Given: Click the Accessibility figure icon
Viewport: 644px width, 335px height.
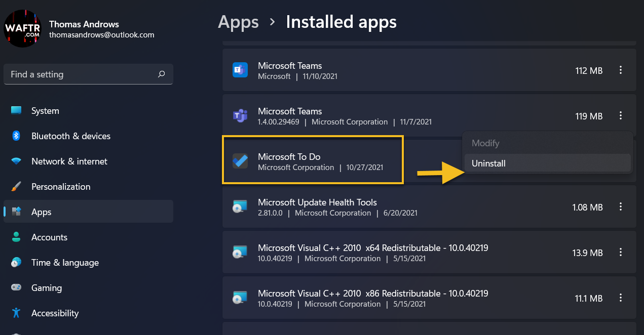Looking at the screenshot, I should [x=16, y=313].
